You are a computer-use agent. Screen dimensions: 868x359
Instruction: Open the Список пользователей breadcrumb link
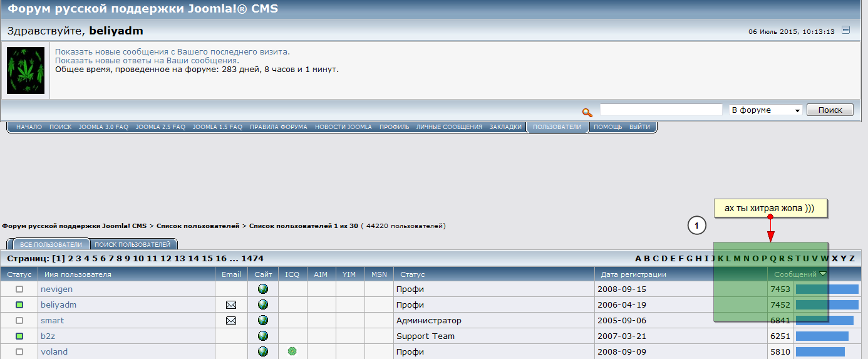pos(198,226)
